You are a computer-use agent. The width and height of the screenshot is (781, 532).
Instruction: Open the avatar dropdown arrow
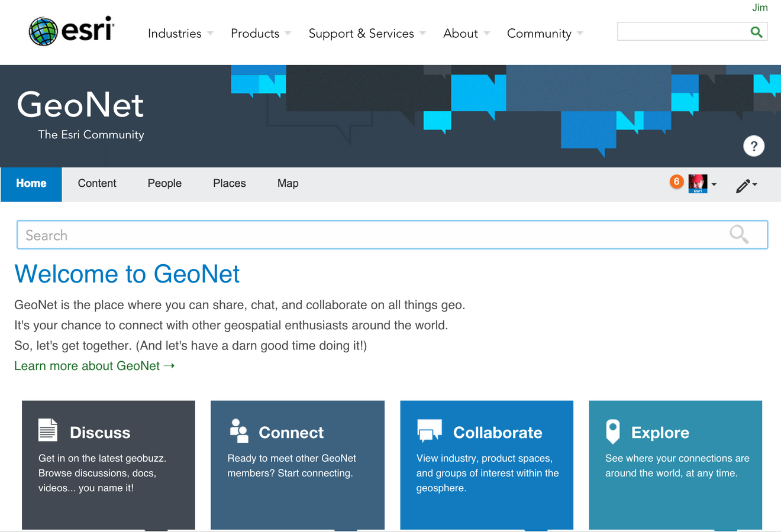[x=714, y=184]
